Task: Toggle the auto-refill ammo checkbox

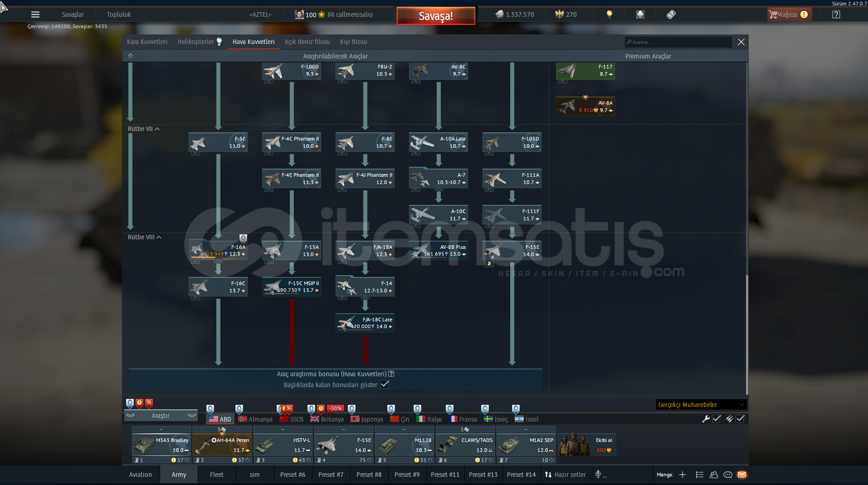Action: [740, 419]
